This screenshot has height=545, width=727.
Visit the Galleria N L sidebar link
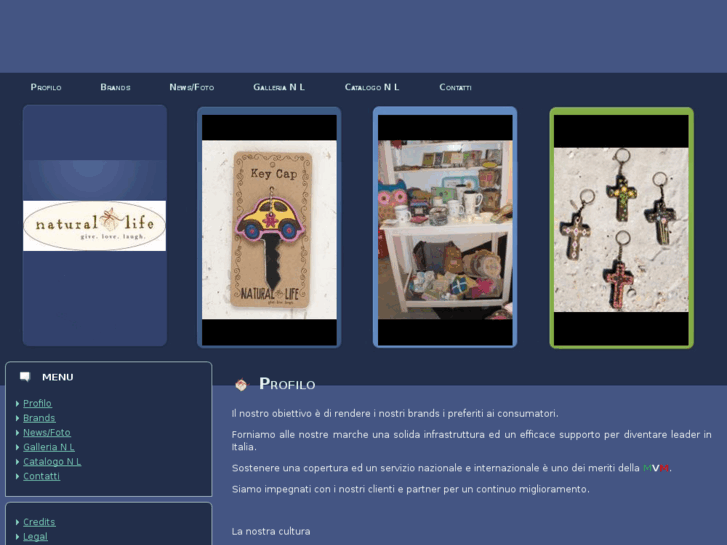tap(49, 447)
